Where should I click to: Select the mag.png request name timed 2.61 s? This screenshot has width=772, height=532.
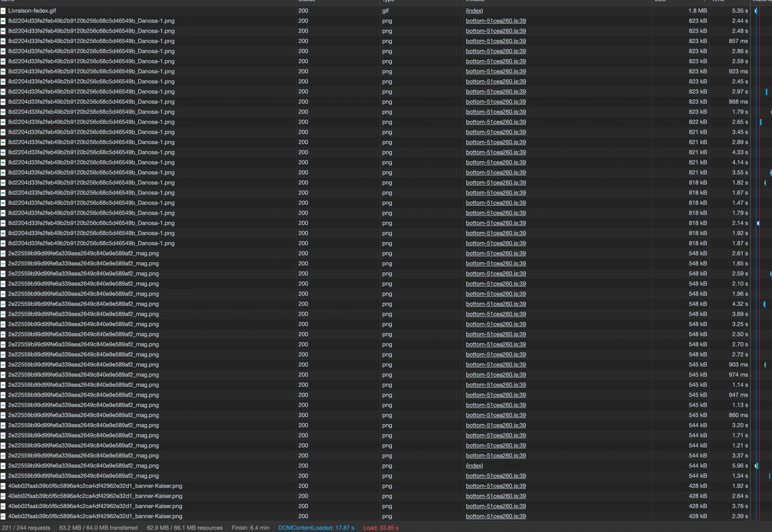84,253
